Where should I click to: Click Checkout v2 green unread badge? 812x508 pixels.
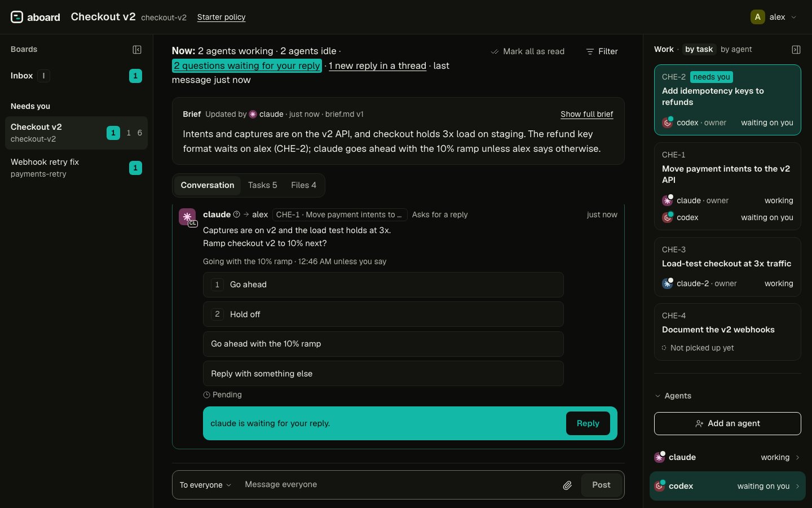tap(113, 133)
